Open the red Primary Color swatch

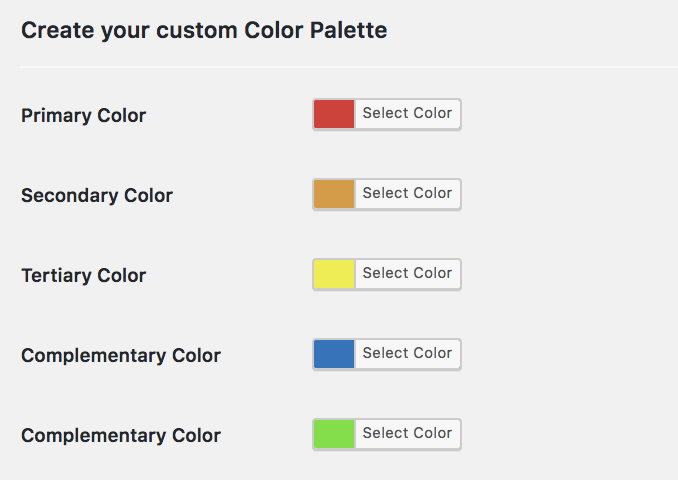point(334,114)
